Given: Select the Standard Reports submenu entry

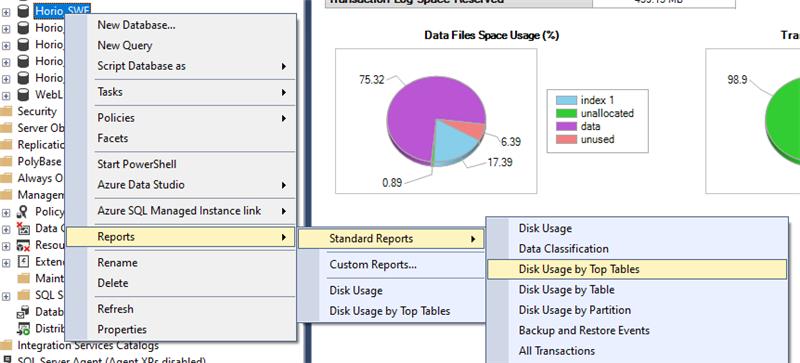Looking at the screenshot, I should click(391, 238).
